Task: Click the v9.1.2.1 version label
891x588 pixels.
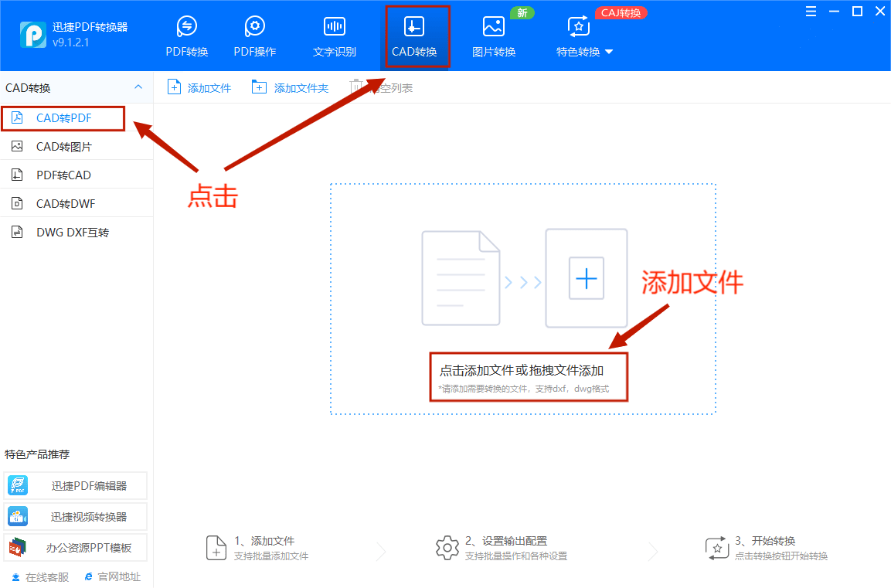Action: 71,42
